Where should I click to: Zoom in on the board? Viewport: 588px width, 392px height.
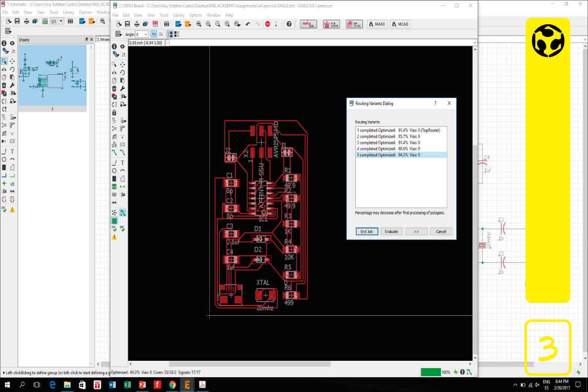tap(208, 24)
